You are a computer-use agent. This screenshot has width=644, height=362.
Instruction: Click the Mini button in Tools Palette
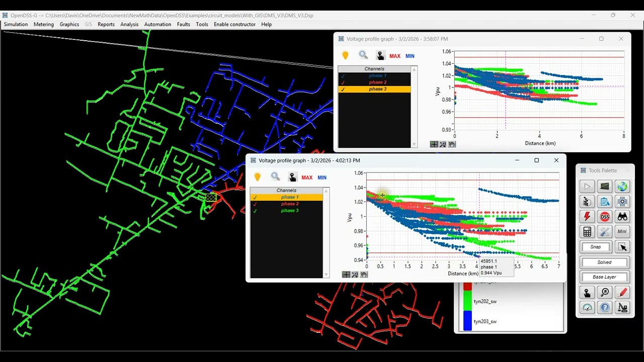tap(622, 232)
